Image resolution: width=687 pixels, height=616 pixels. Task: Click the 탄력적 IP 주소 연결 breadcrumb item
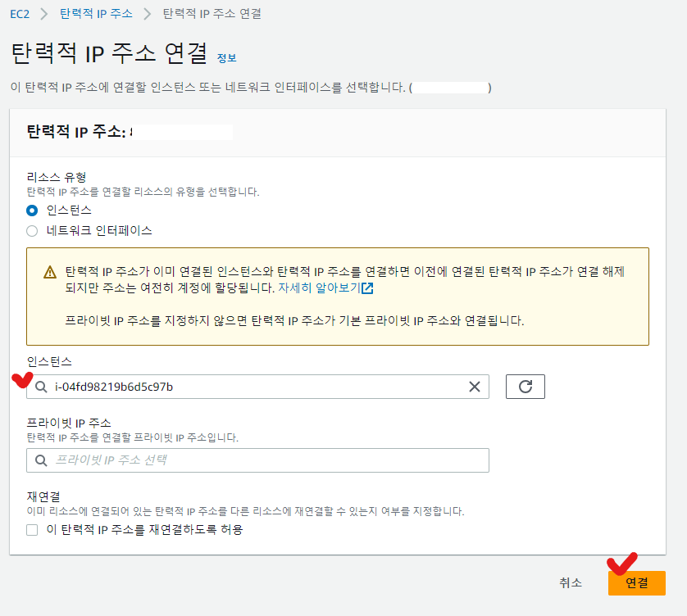coord(212,14)
